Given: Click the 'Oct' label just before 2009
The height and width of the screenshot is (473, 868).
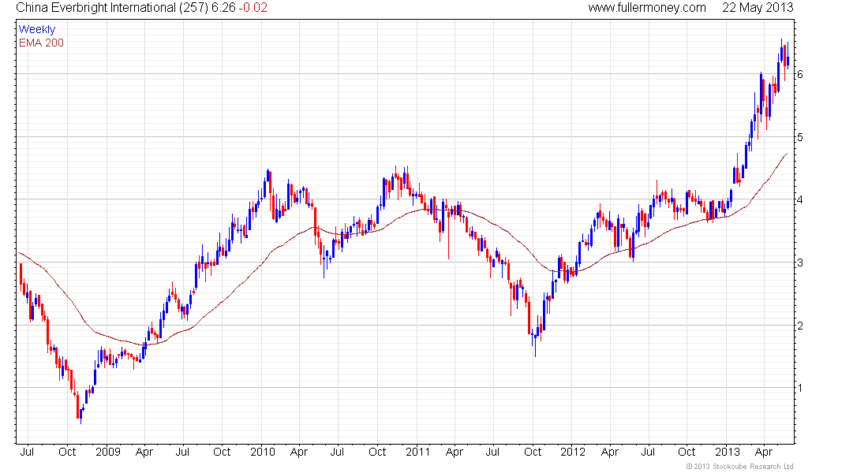Looking at the screenshot, I should [x=67, y=452].
